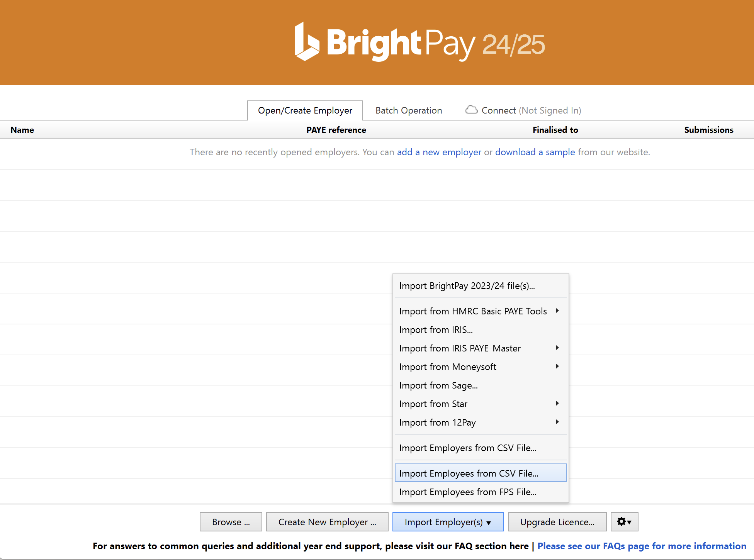Open the Connect (Not Signed In) tab

click(x=523, y=110)
